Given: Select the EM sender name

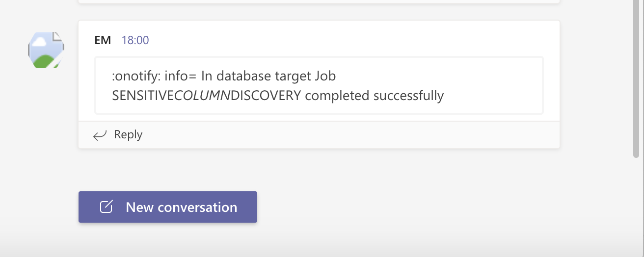Looking at the screenshot, I should [x=103, y=40].
